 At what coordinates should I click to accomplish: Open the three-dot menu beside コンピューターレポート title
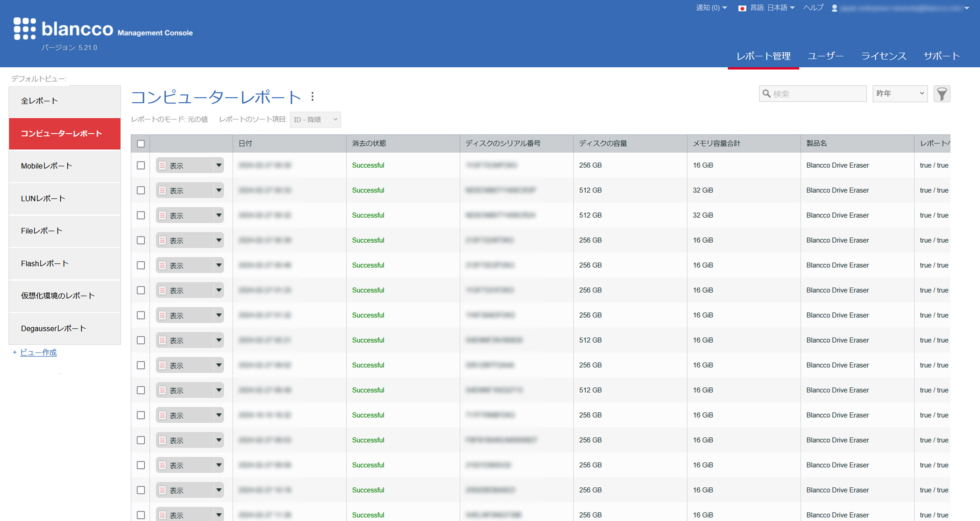(313, 96)
